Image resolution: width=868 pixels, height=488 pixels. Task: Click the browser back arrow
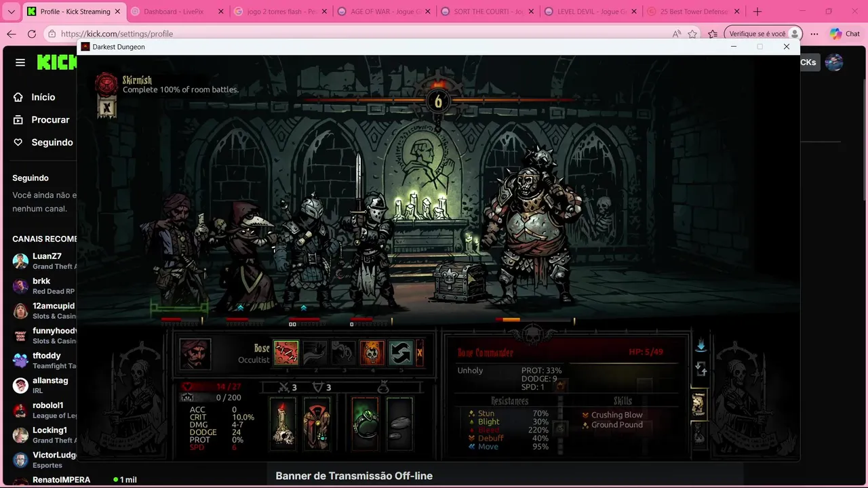(11, 34)
